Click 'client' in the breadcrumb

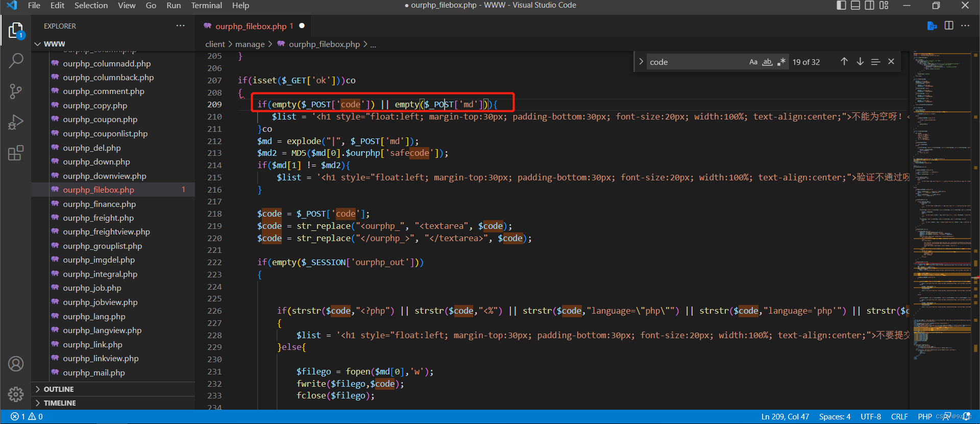click(215, 44)
